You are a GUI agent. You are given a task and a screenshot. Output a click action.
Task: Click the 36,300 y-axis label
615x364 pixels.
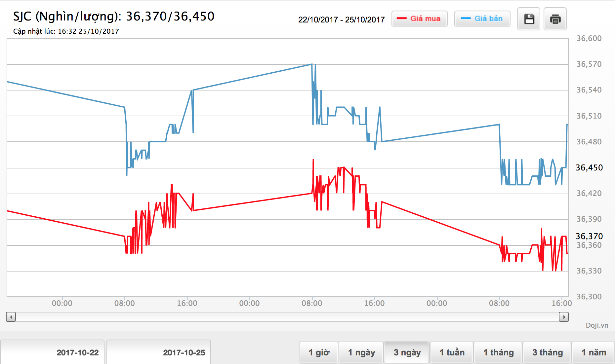[589, 297]
